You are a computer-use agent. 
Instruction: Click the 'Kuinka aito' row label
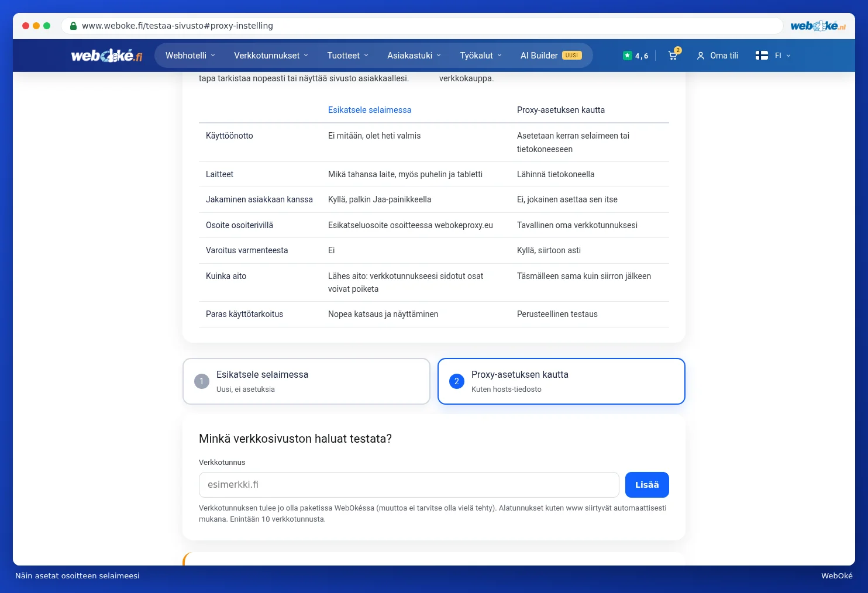[x=226, y=276]
